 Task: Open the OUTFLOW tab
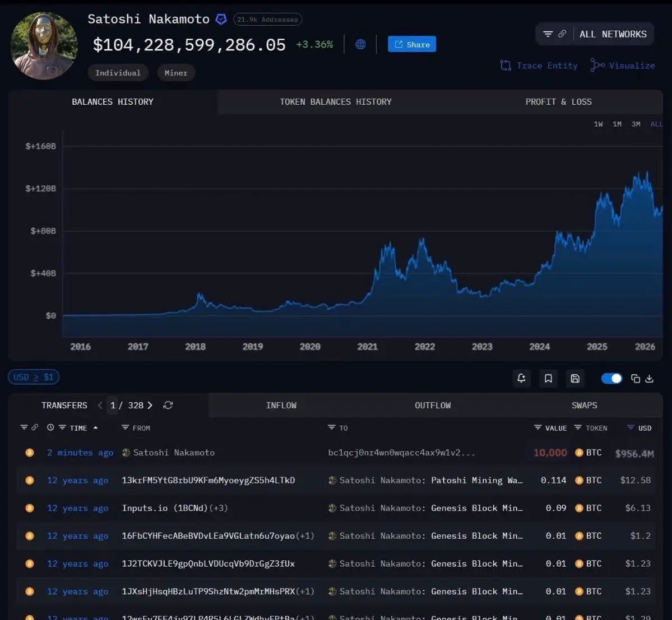click(x=432, y=405)
